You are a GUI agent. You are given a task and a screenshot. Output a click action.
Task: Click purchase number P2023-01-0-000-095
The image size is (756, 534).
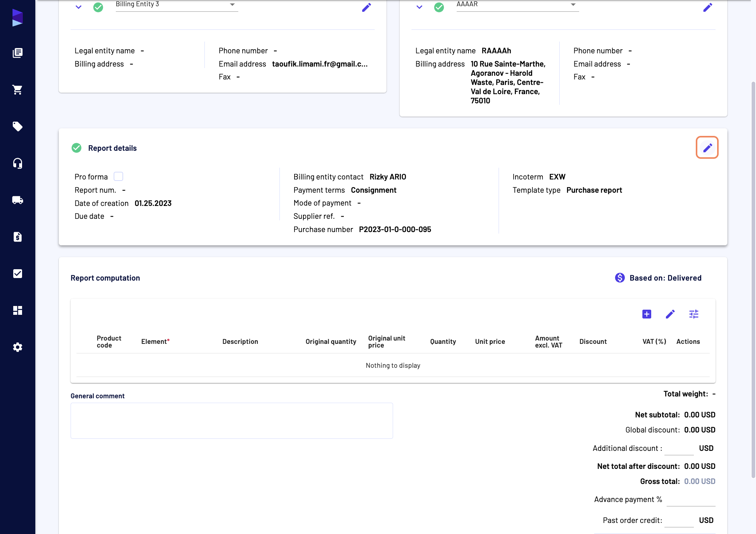point(395,229)
